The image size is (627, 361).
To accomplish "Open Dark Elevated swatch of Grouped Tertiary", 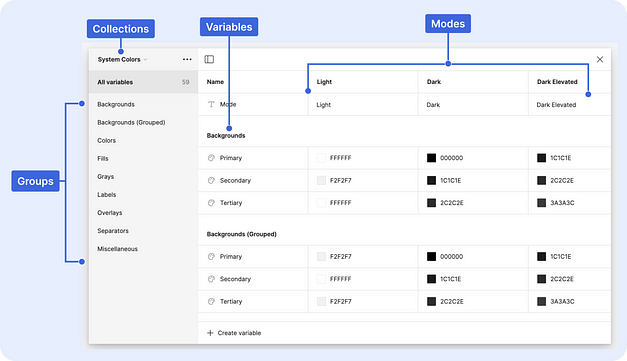I will click(541, 301).
